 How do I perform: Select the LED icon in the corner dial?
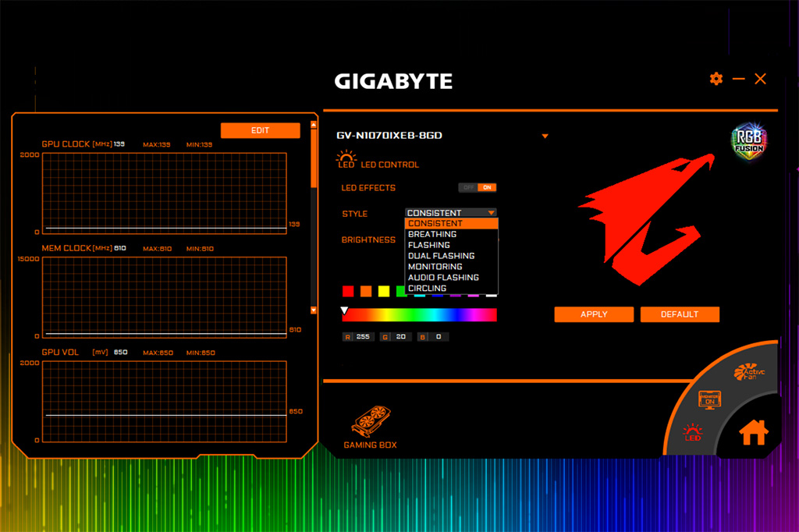click(693, 432)
